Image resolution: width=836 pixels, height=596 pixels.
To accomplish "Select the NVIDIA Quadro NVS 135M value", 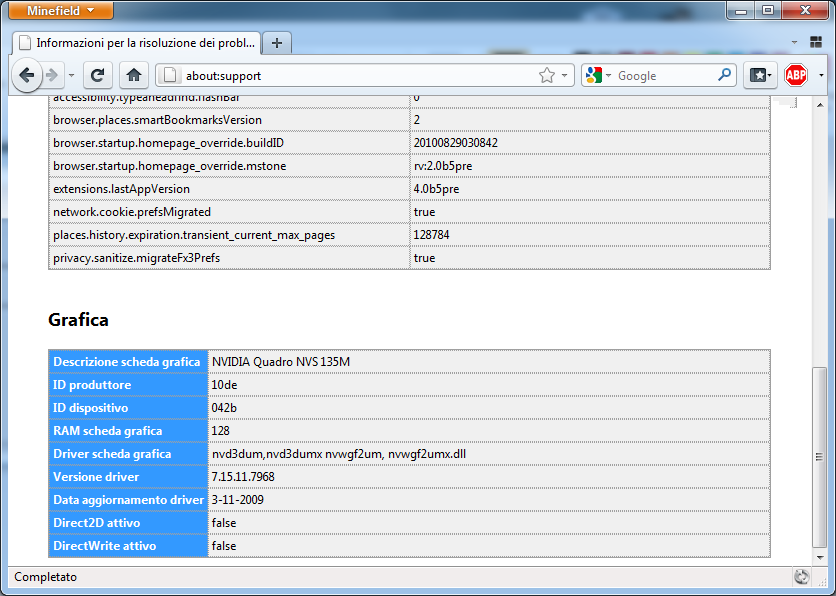I will (281, 362).
